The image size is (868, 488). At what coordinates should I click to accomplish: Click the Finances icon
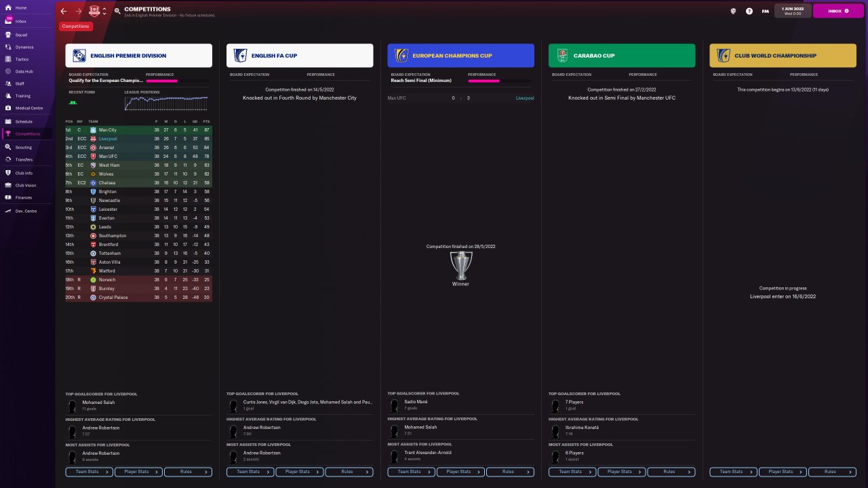(x=8, y=197)
